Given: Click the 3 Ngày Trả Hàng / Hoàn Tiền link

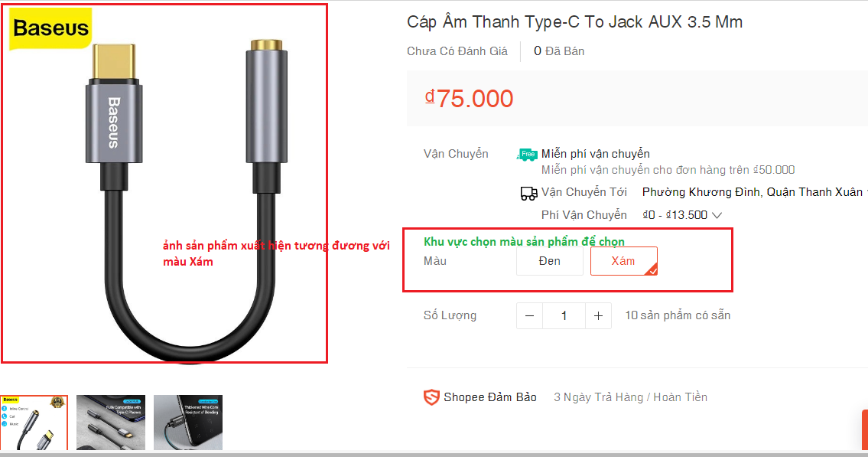Looking at the screenshot, I should coord(630,397).
